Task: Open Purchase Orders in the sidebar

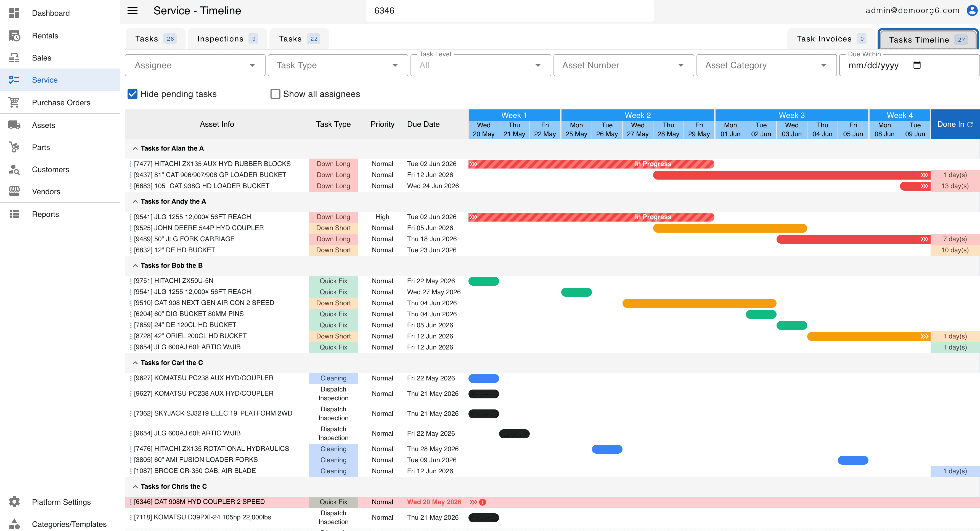Action: coord(60,102)
